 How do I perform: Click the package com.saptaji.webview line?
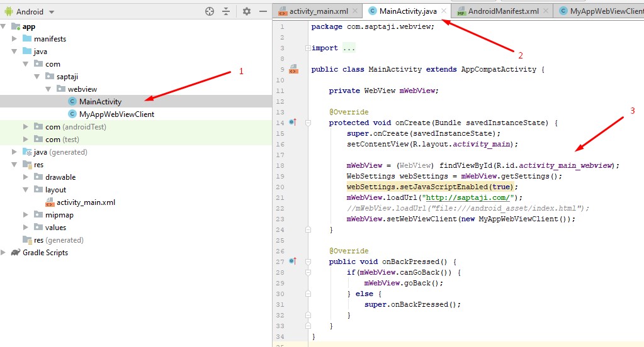point(373,26)
